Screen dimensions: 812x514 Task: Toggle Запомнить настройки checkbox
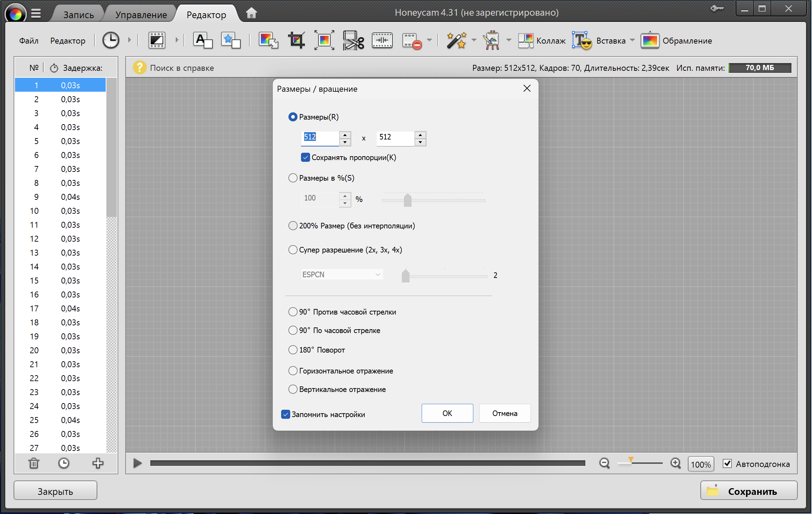pos(286,414)
